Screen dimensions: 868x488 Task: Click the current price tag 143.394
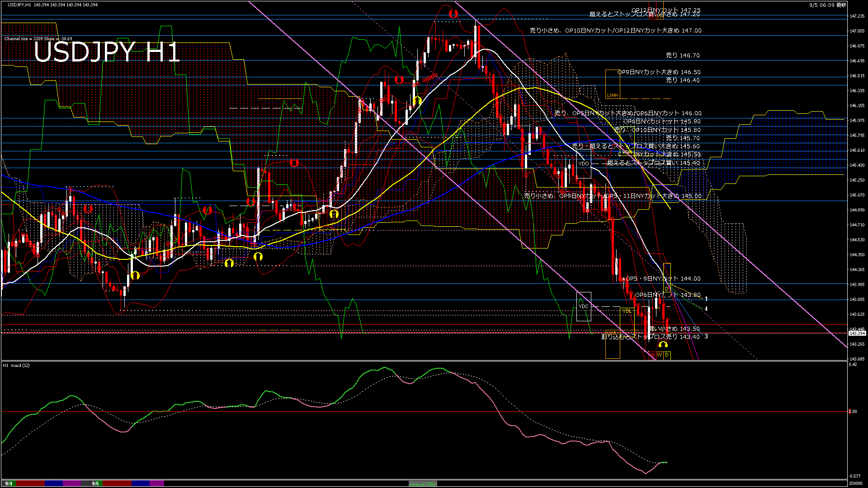point(857,333)
